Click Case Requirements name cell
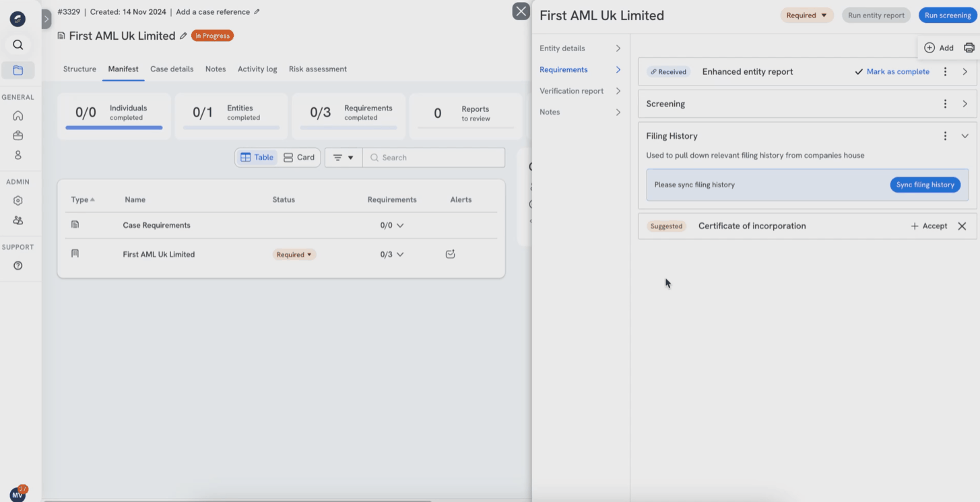 point(156,226)
